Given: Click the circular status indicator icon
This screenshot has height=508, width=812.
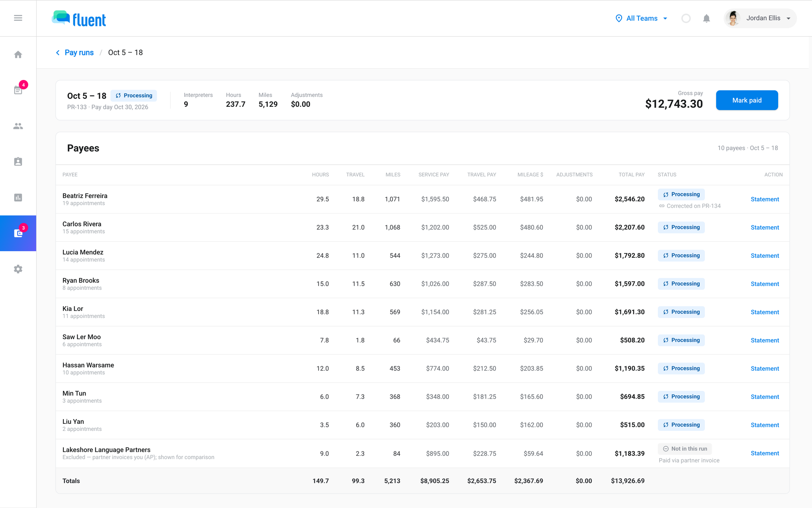Looking at the screenshot, I should (686, 18).
